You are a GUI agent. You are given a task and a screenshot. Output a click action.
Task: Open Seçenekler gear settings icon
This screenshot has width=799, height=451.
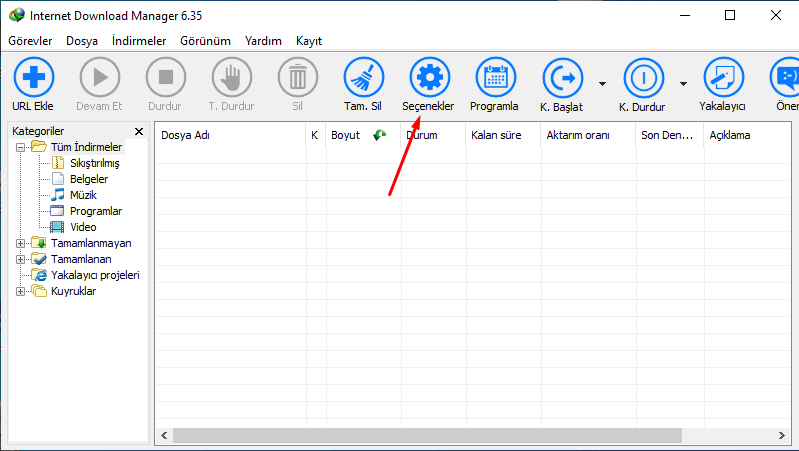click(430, 77)
